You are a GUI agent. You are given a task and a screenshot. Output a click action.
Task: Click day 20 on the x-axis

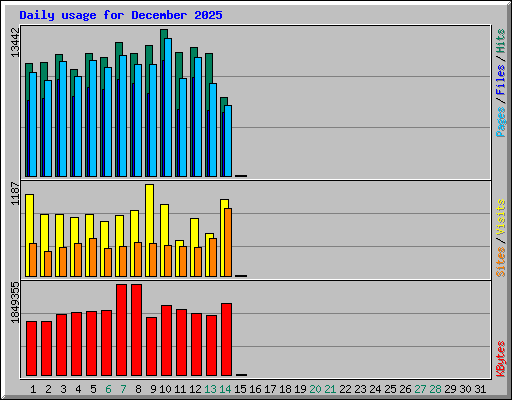click(x=315, y=389)
